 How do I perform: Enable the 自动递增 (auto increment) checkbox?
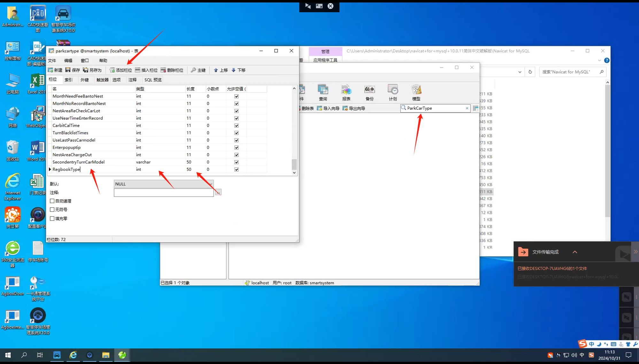click(x=52, y=201)
